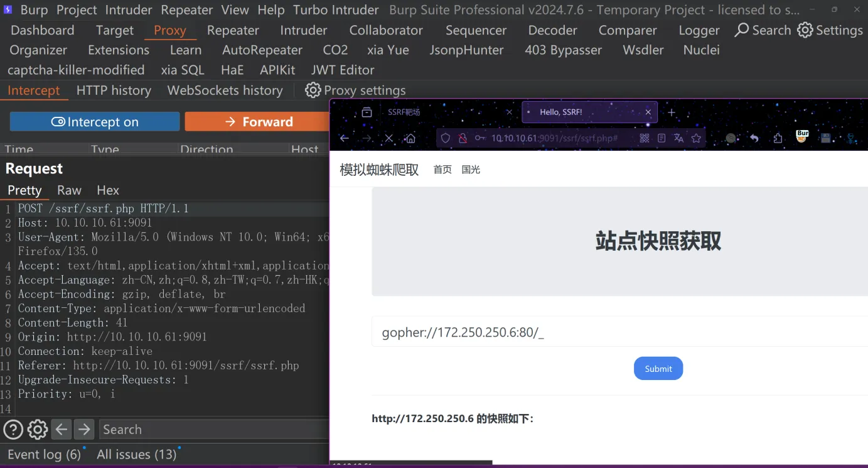Click the QR code icon in address bar

pos(645,138)
